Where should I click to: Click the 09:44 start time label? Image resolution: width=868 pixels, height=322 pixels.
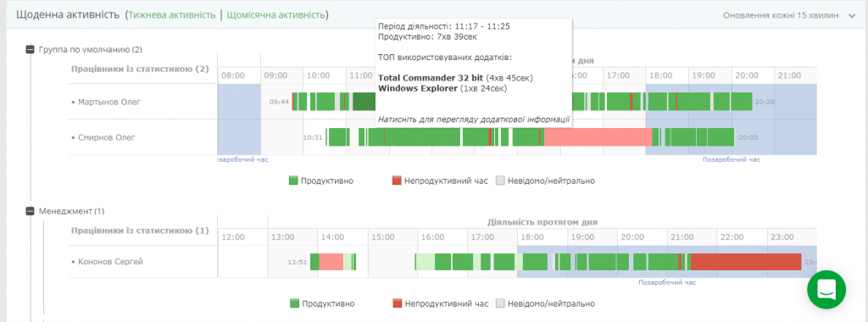(x=279, y=102)
